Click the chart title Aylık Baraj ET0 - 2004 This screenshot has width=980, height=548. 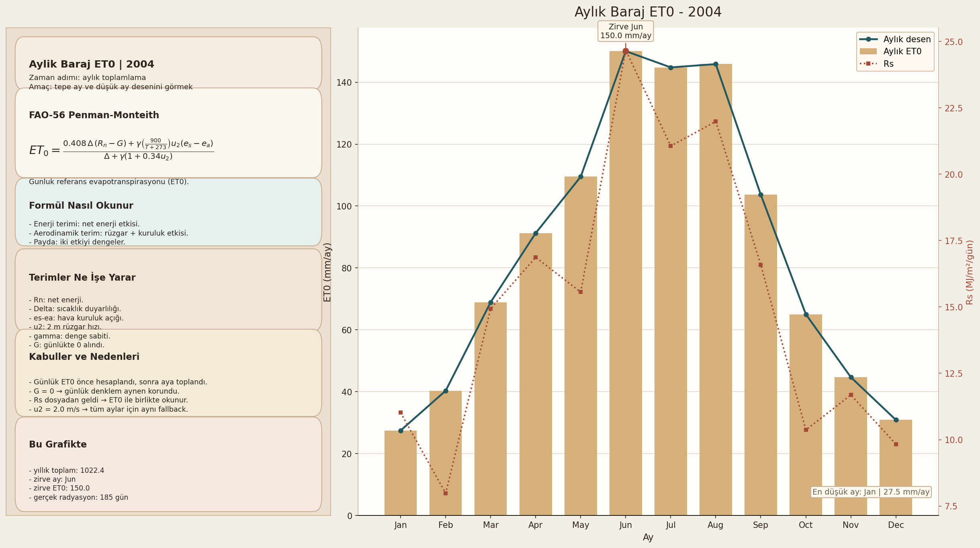click(648, 12)
